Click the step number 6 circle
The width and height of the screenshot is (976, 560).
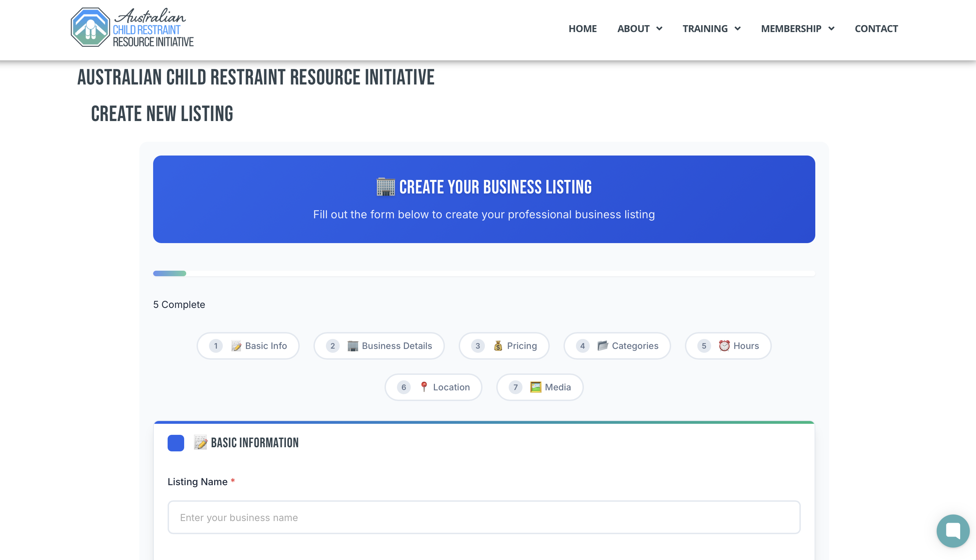coord(404,387)
